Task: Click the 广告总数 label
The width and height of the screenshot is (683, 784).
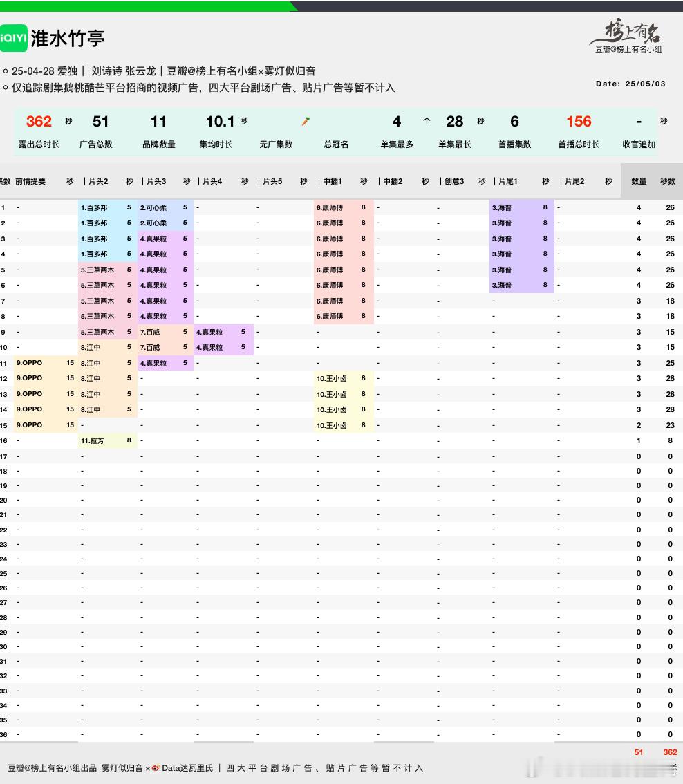Action: point(96,144)
